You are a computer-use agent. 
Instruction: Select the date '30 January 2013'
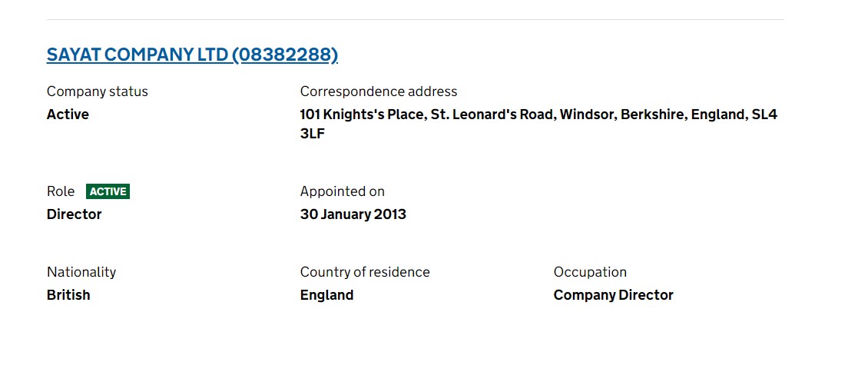pyautogui.click(x=353, y=214)
